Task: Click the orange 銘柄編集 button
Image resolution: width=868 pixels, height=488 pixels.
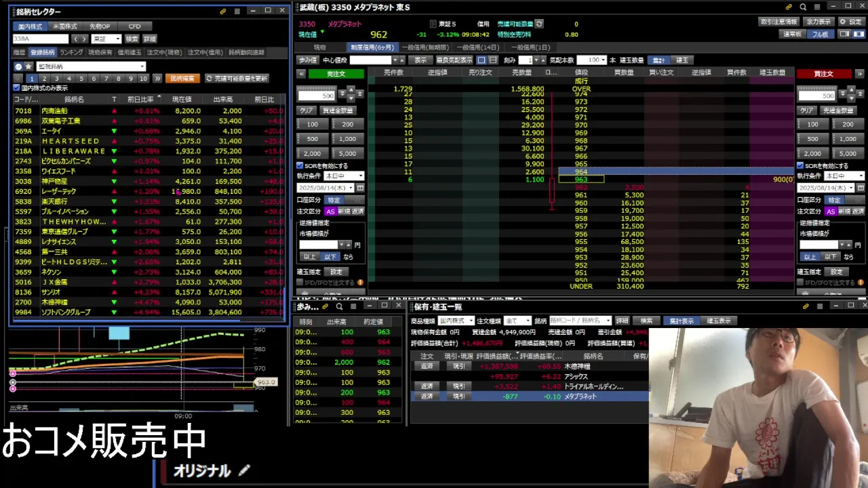Action: (x=182, y=79)
